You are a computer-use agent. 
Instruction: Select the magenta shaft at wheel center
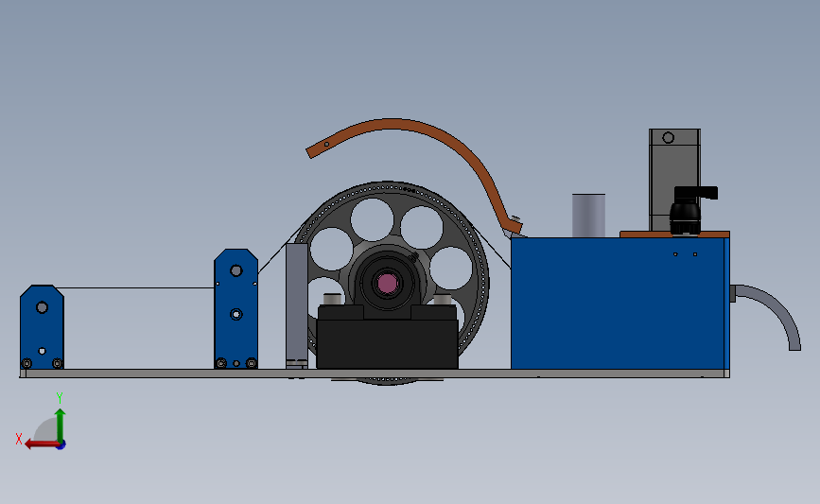coord(388,284)
